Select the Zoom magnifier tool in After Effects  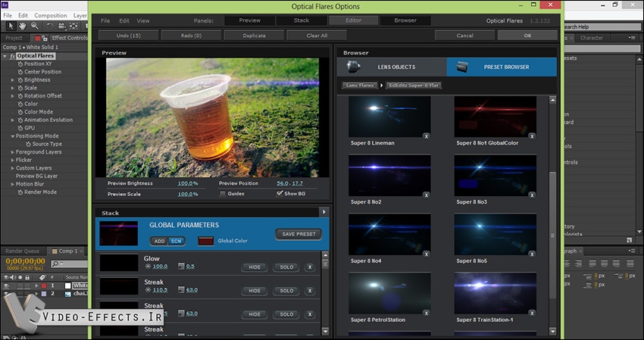click(35, 26)
